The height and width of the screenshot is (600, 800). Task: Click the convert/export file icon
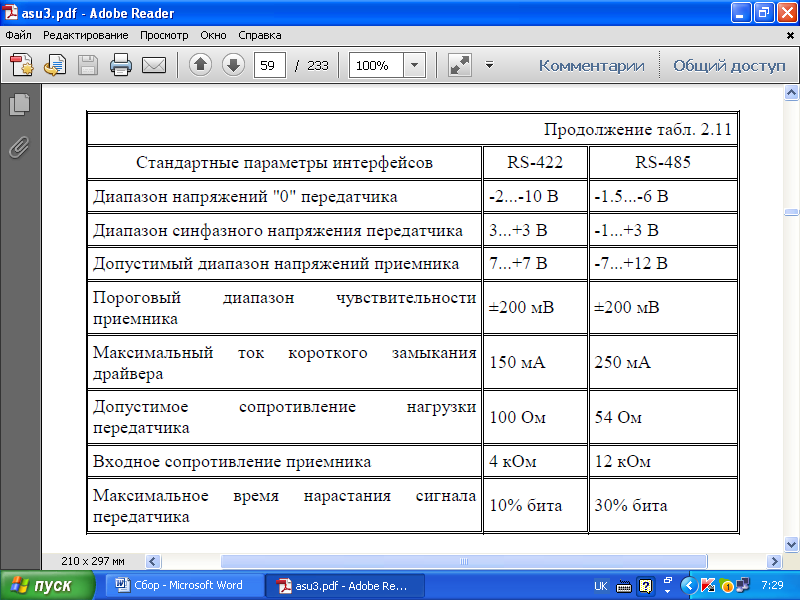(55, 65)
